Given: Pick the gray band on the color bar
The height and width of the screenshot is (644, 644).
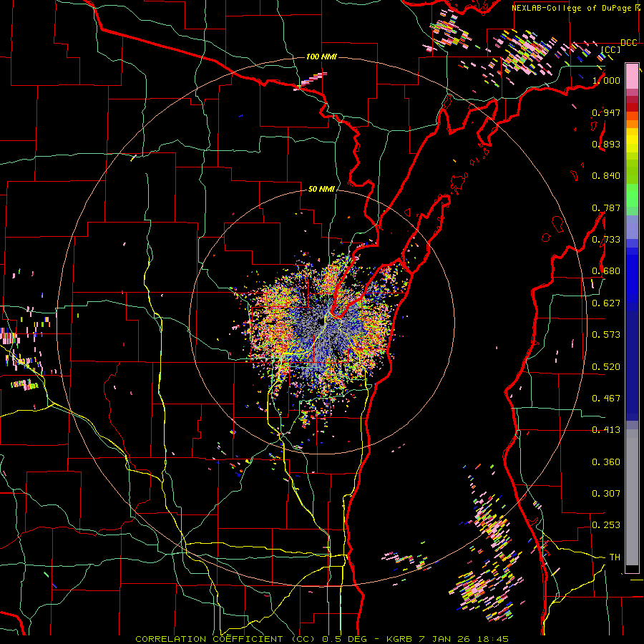Looking at the screenshot, I should point(632,497).
